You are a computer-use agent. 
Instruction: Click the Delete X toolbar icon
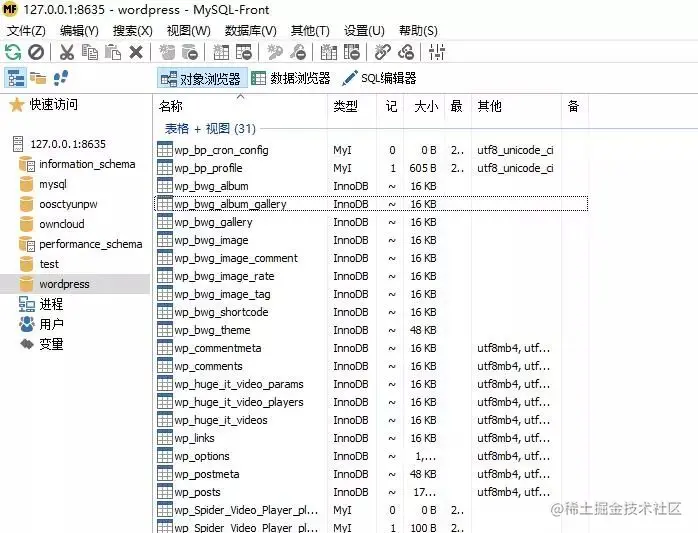point(136,52)
